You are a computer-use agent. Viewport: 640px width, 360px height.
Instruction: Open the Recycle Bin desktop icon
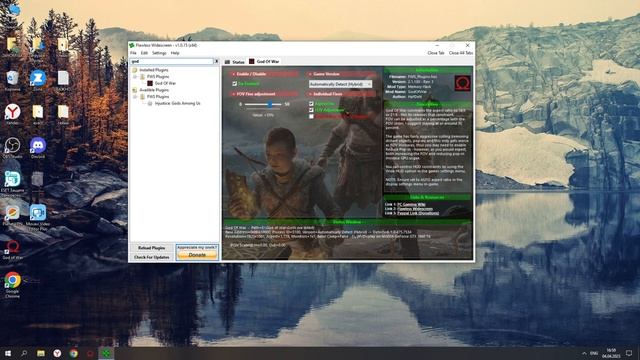point(13,78)
